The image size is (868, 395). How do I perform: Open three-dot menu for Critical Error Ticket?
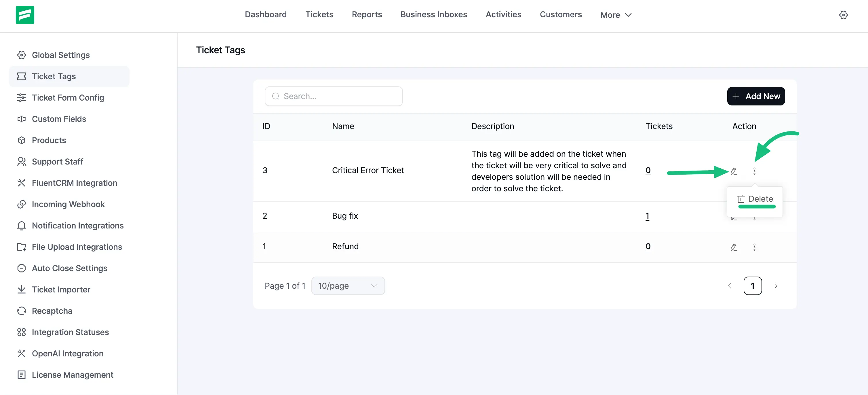pyautogui.click(x=754, y=171)
